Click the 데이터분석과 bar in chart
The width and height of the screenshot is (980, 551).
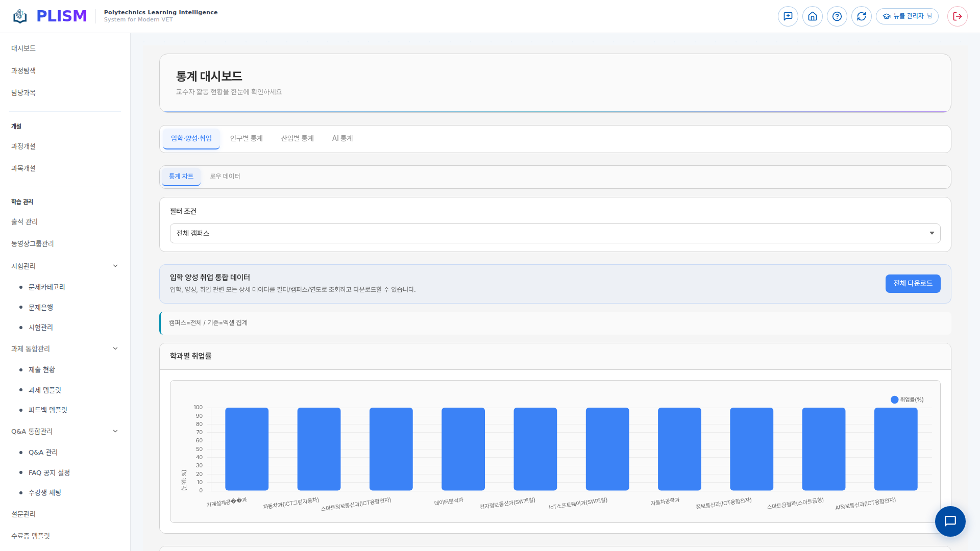tap(462, 449)
